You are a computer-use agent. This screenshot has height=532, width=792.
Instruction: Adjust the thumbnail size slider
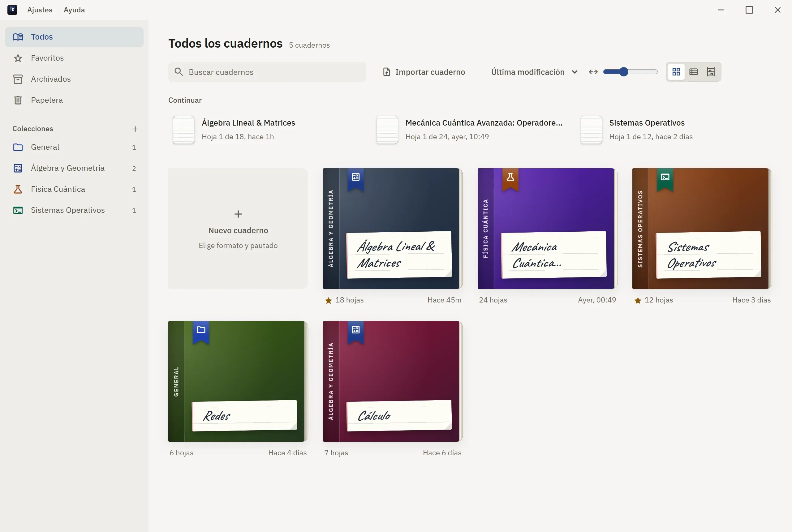pos(630,72)
